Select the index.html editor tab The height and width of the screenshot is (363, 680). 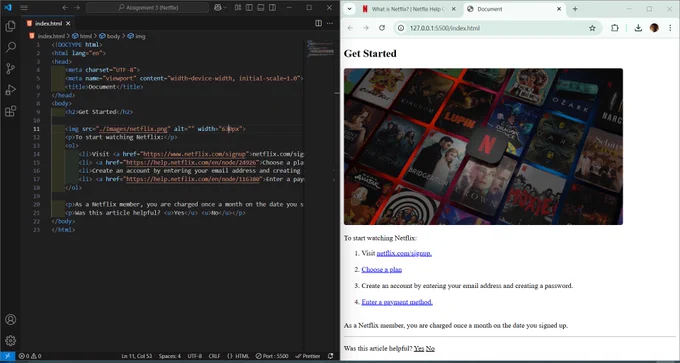49,23
